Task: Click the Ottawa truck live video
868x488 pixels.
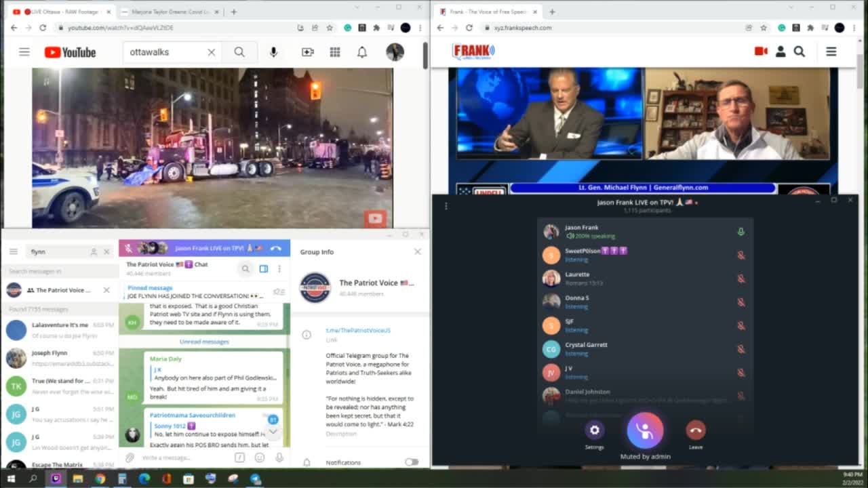Action: [x=212, y=148]
